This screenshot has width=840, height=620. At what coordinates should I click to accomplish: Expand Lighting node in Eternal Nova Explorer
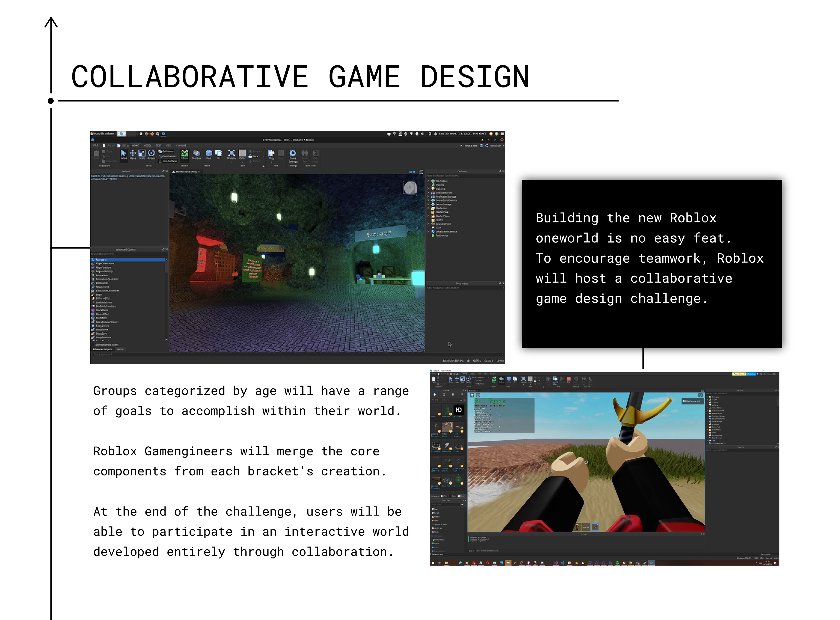pyautogui.click(x=428, y=189)
